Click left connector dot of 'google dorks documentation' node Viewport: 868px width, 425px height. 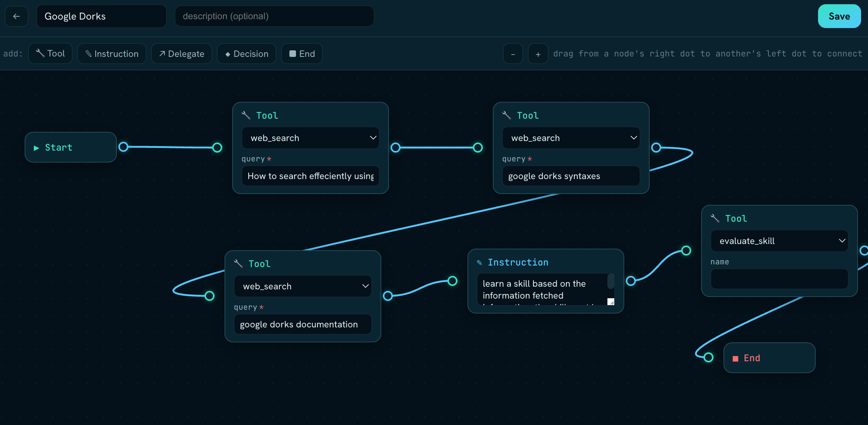tap(210, 296)
